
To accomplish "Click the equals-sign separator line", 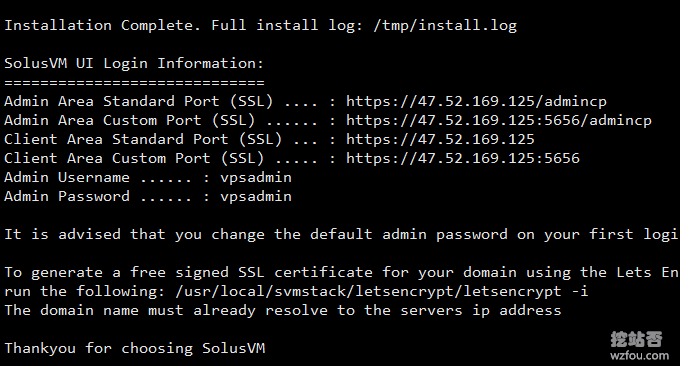I will [134, 82].
